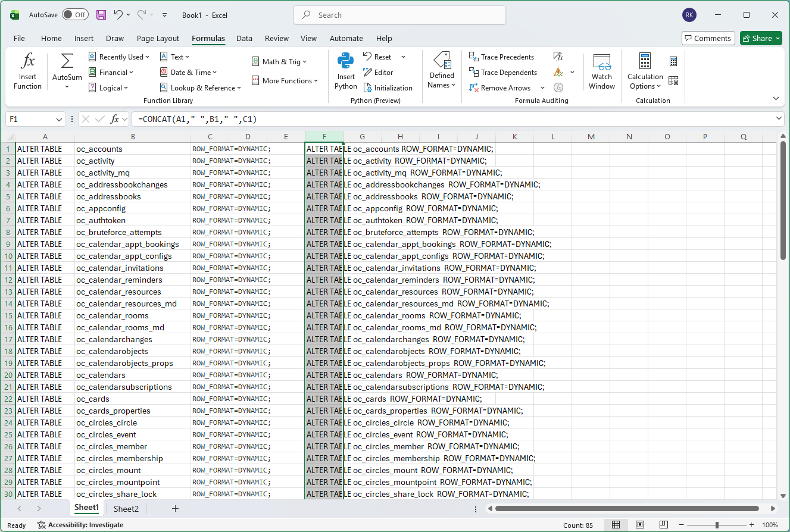Open the Name Box dropdown arrow
Viewport: 790px width, 532px height.
tap(59, 119)
